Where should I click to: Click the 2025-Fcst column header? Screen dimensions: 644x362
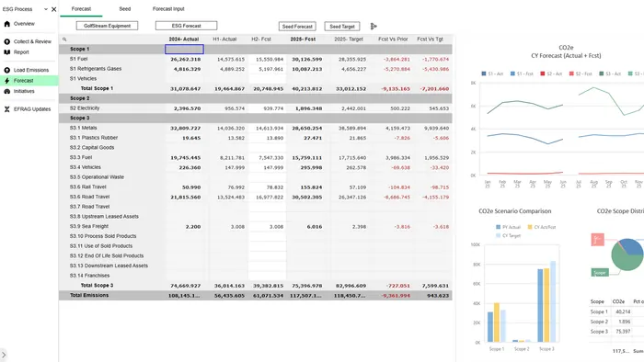tap(303, 40)
